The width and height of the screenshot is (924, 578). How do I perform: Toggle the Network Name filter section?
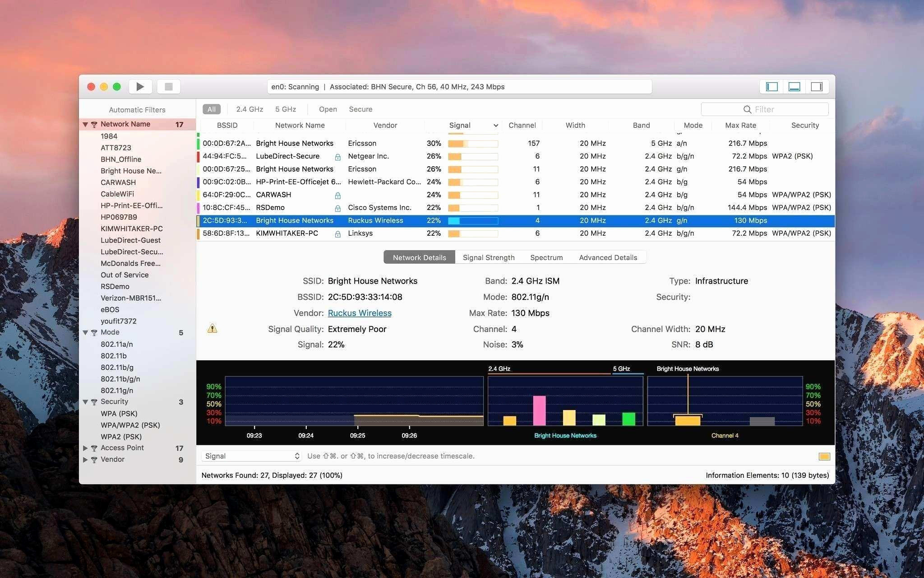tap(84, 125)
